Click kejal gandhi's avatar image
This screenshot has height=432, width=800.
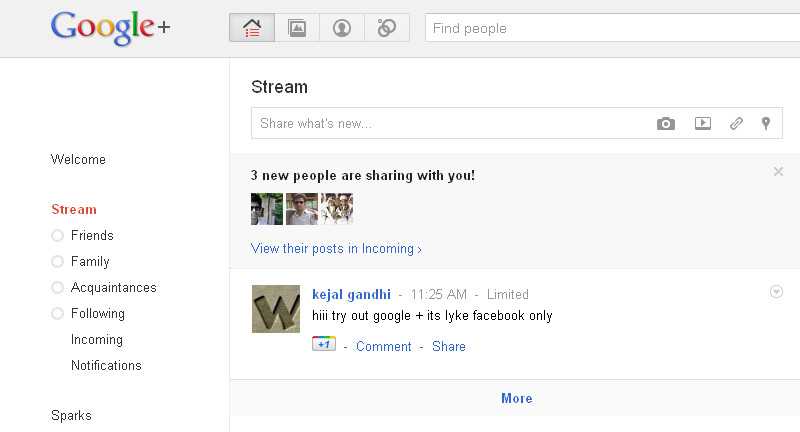(276, 309)
